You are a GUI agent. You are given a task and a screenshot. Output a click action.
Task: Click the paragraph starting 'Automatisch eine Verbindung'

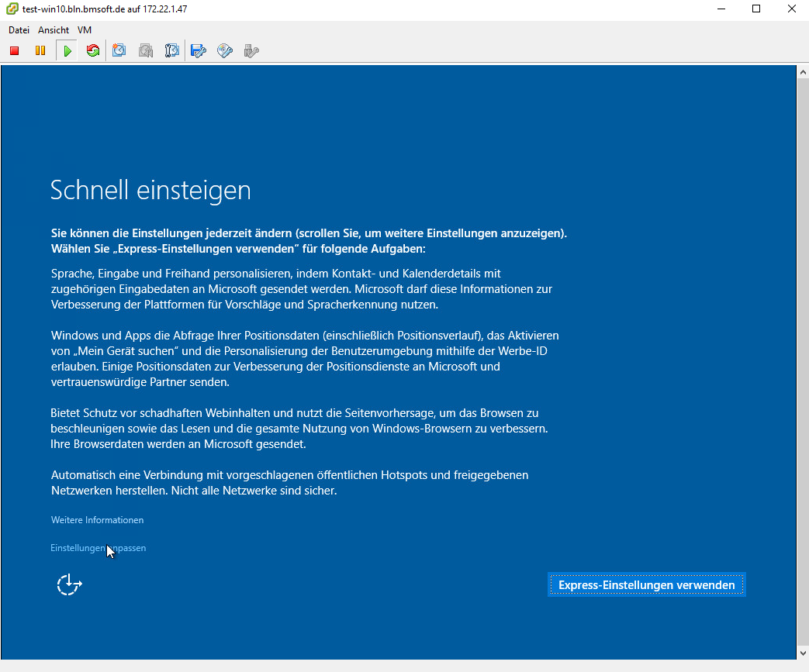pos(289,482)
